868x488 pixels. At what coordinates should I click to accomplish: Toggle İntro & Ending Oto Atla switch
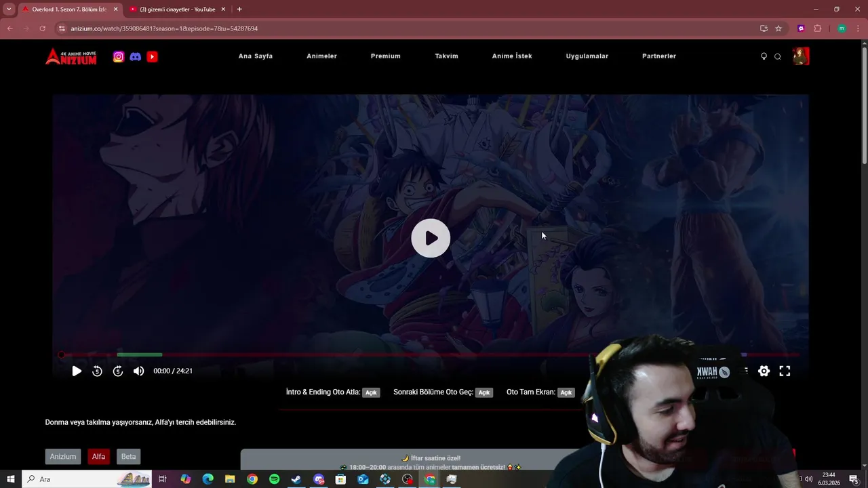click(x=371, y=392)
